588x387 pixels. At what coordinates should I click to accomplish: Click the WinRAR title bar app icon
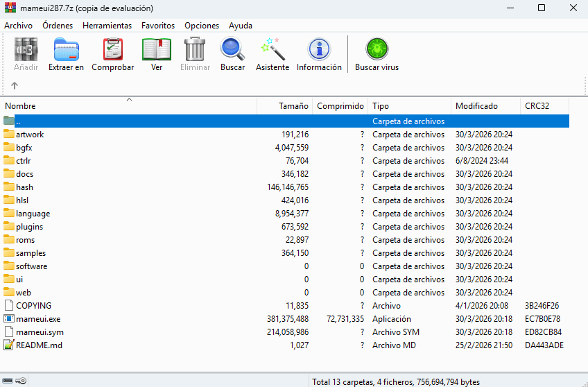click(10, 8)
